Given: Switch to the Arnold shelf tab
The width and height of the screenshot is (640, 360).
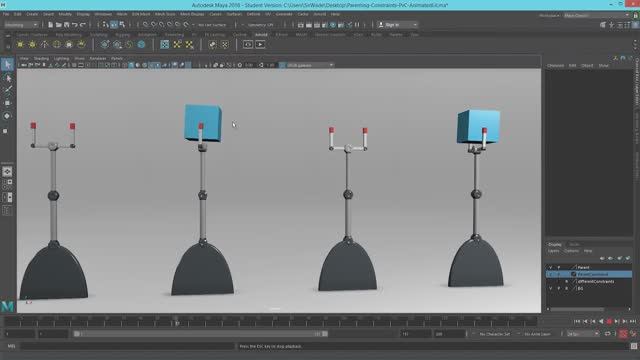Looking at the screenshot, I should [x=260, y=35].
